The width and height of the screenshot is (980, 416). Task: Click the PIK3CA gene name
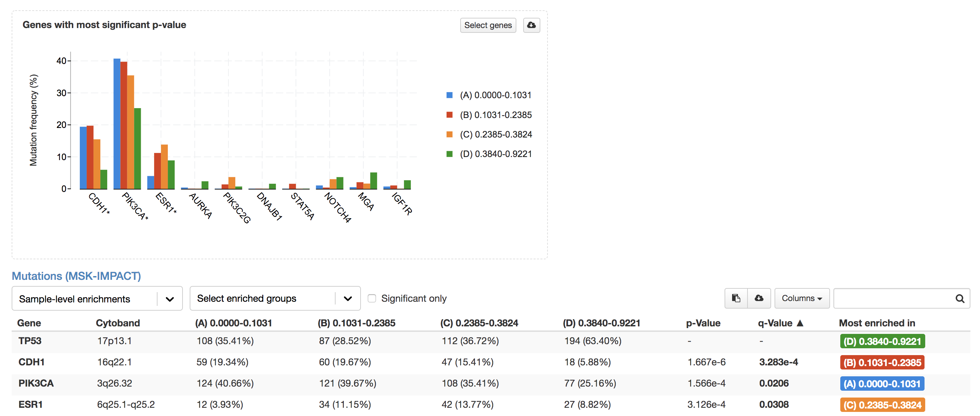coord(37,383)
